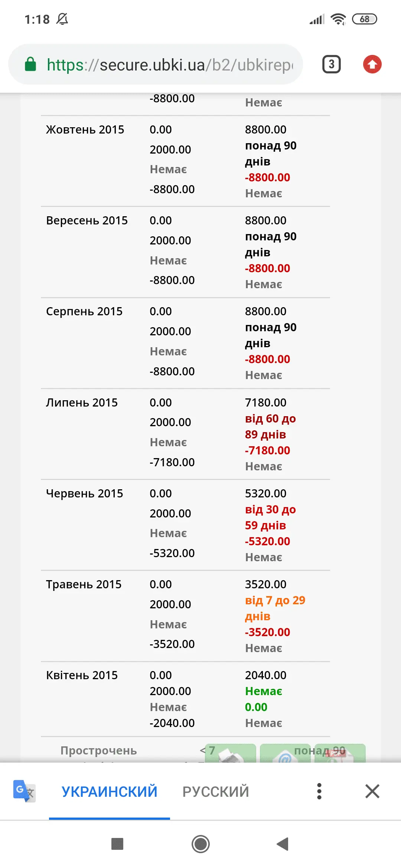Screen dimensions: 401x868
Task: Open the tab switcher showing 3 tabs
Action: 331,65
